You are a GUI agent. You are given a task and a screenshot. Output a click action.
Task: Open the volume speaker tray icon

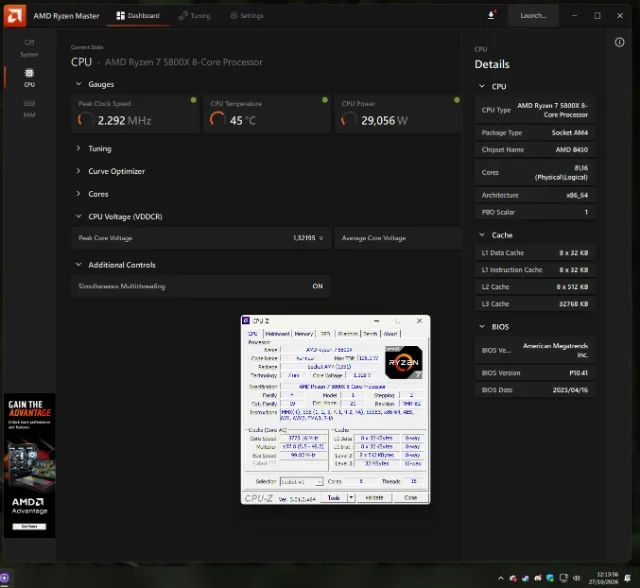point(576,578)
